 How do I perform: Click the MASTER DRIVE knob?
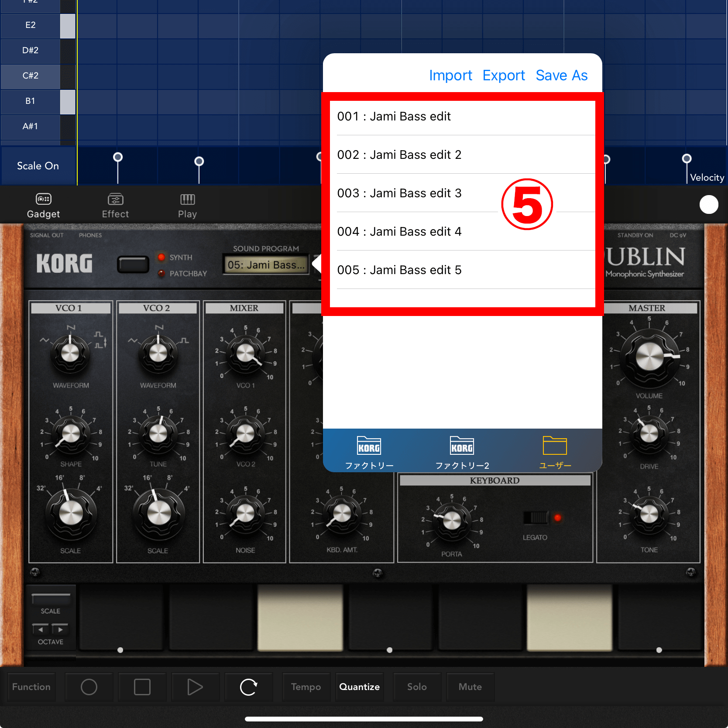click(649, 433)
